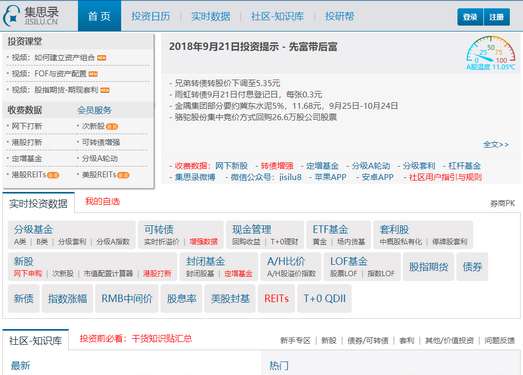Open 次新股 in the sidebar list

[x=93, y=126]
